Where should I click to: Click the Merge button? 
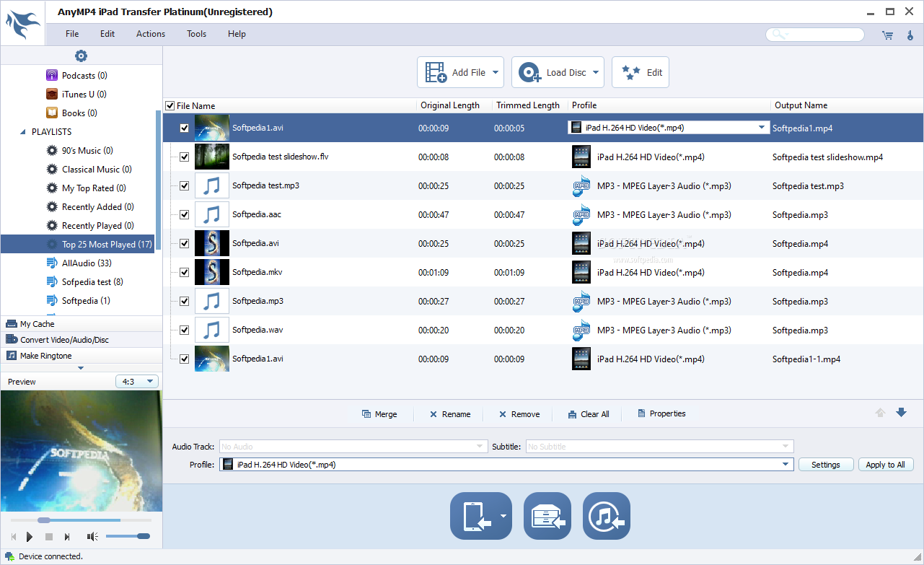click(x=379, y=414)
